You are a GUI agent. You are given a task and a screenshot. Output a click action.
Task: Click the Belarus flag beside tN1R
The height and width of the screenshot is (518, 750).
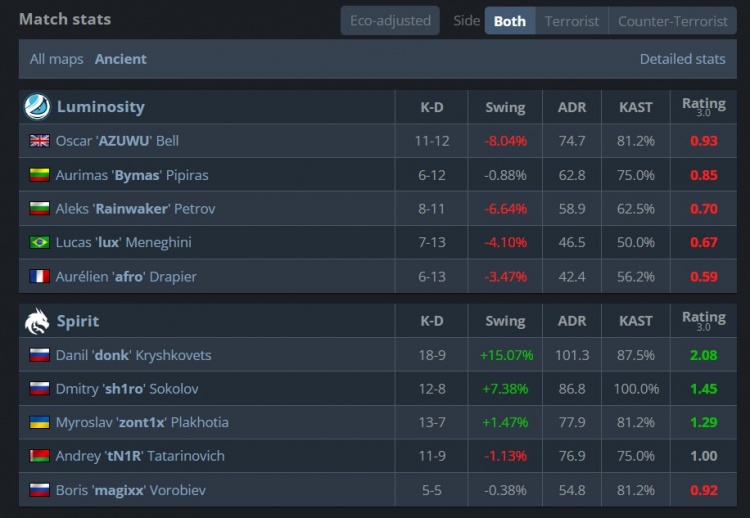(39, 456)
